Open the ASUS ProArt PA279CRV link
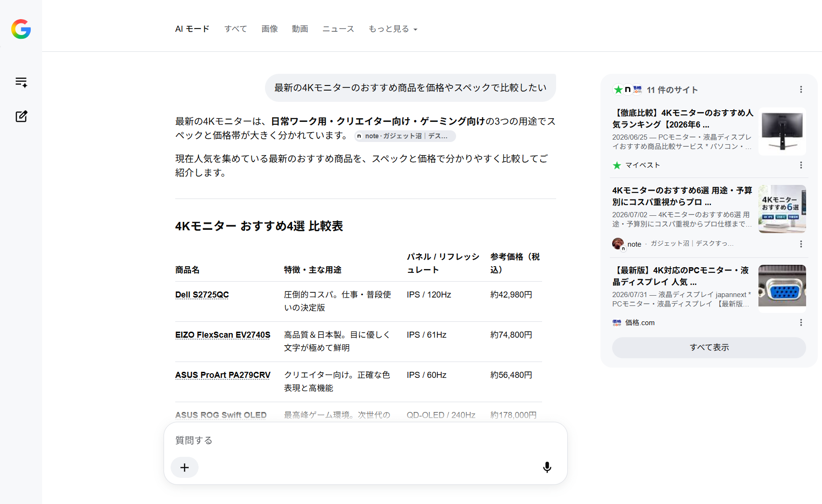 pos(223,375)
